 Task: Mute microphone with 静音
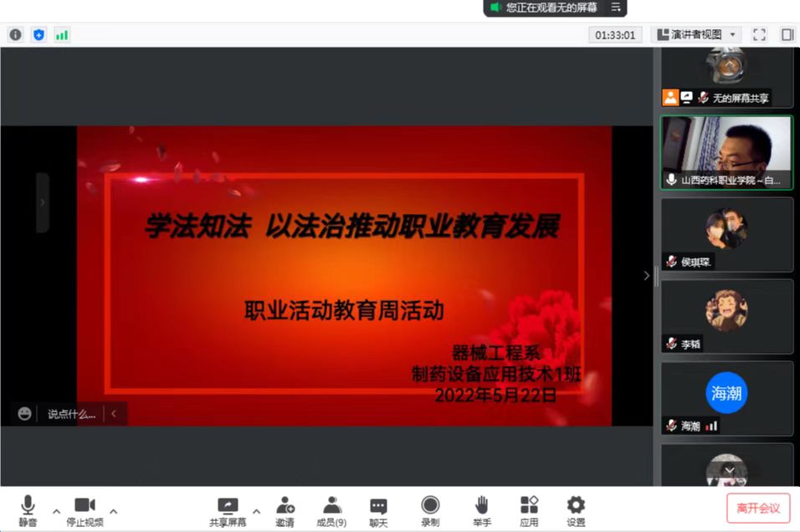[28, 510]
